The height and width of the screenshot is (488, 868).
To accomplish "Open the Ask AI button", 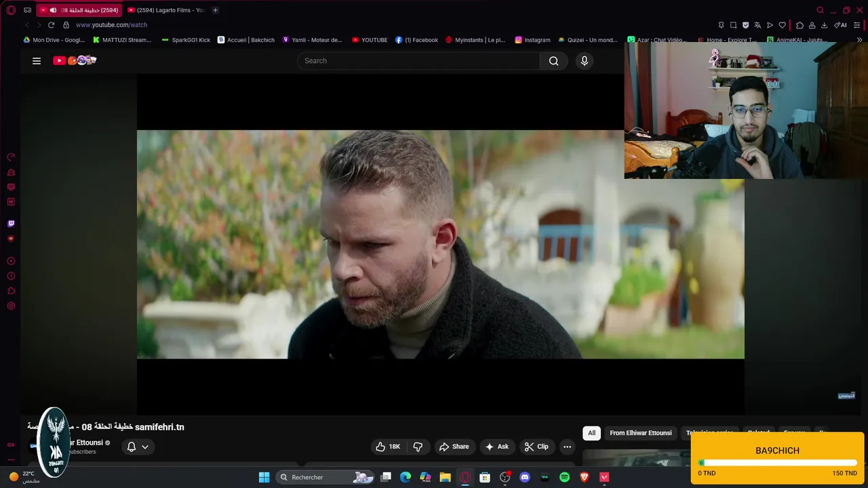I will [496, 447].
